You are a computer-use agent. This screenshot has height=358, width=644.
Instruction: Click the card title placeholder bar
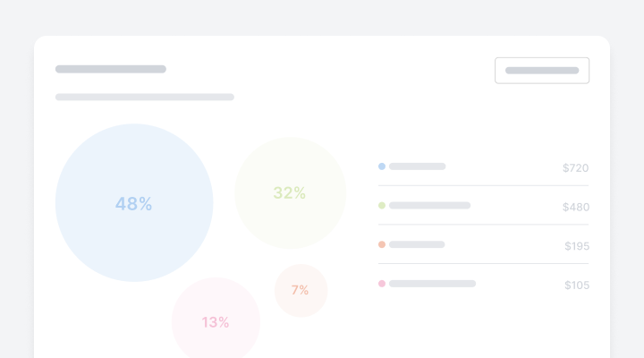(111, 69)
